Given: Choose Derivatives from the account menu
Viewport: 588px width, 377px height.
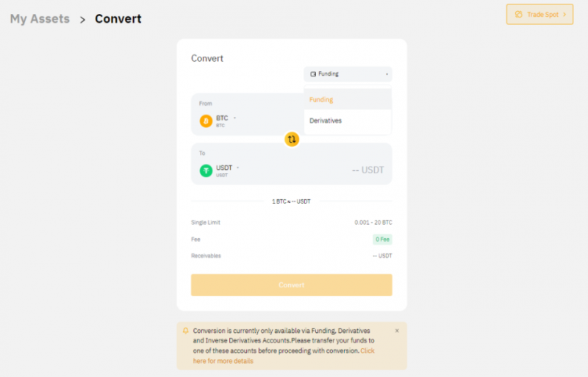Looking at the screenshot, I should pyautogui.click(x=326, y=121).
